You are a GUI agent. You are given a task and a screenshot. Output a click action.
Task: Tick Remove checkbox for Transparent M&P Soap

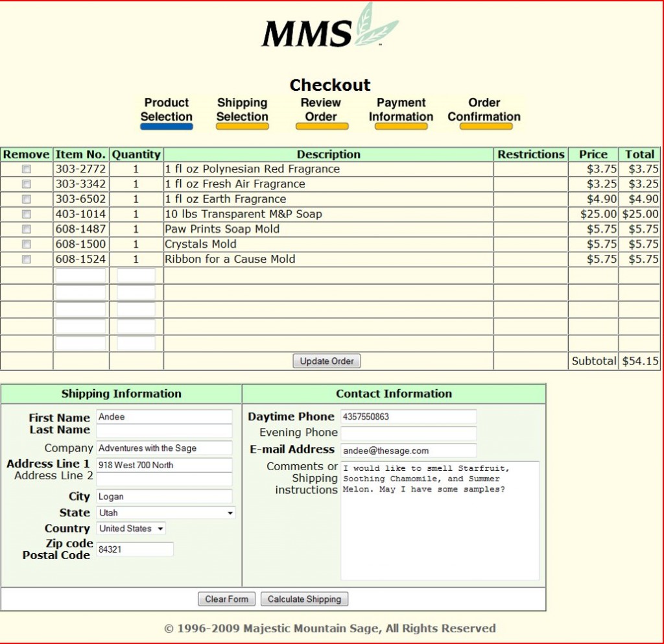pos(27,214)
